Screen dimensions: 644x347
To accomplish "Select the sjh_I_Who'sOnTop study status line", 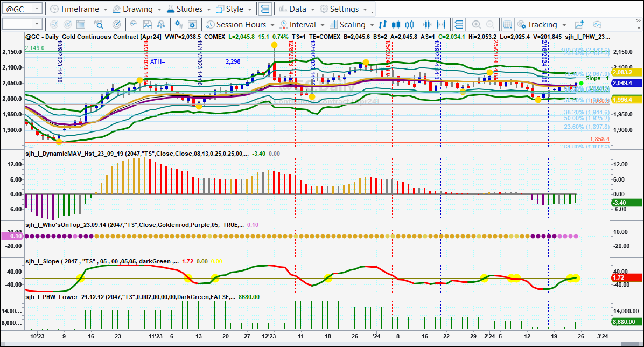I will 142,225.
